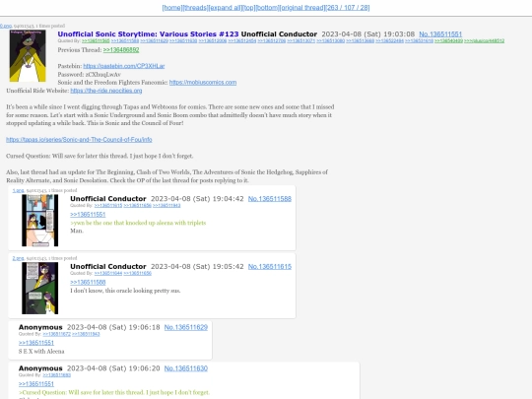
Task: Open the quoted-by link under post 136511630
Action: tap(57, 375)
